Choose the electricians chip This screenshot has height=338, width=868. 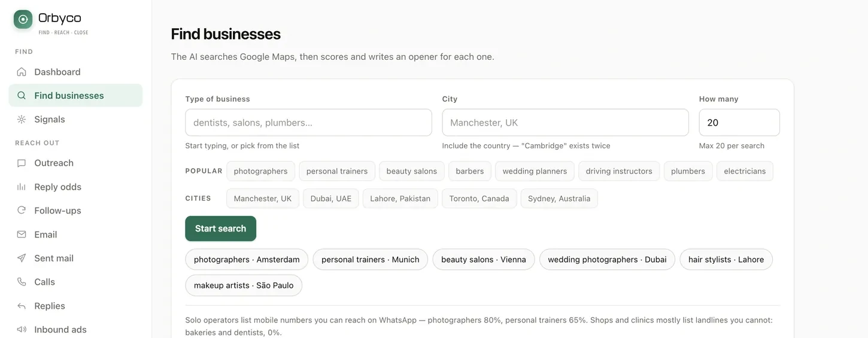point(745,171)
